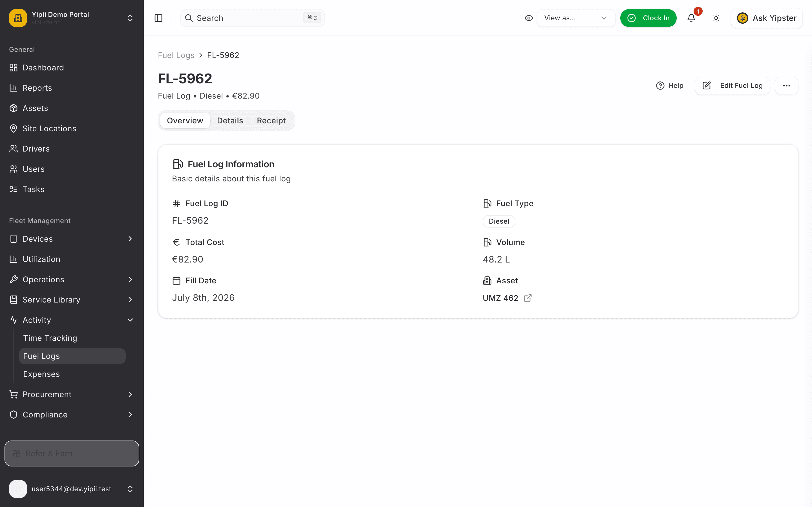The width and height of the screenshot is (812, 507).
Task: Click the eye preview icon
Action: click(529, 18)
